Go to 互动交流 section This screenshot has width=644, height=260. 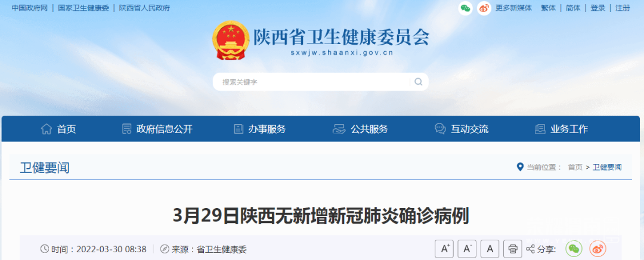point(462,129)
